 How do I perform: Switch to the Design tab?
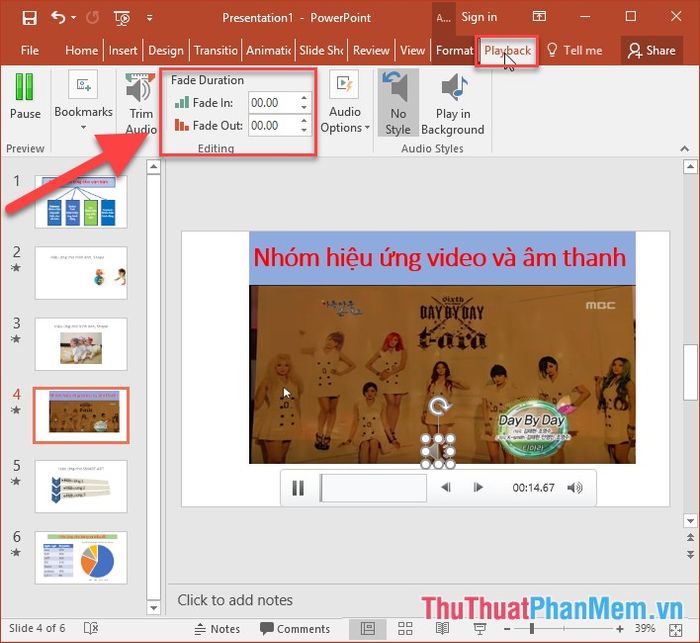coord(166,50)
